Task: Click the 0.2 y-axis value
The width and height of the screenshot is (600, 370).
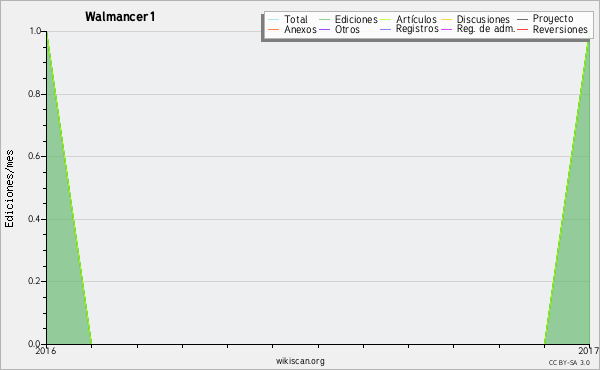Action: 35,281
